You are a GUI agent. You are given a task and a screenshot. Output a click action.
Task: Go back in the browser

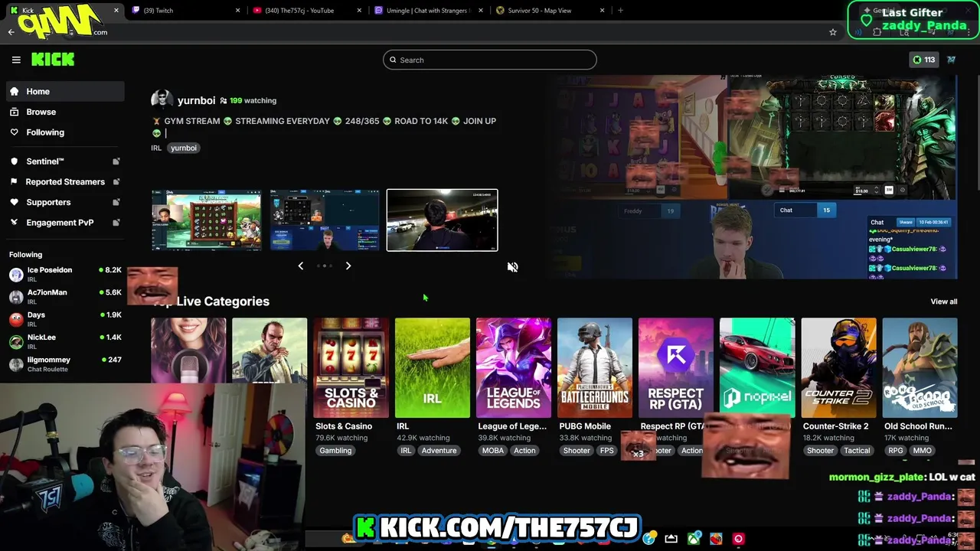pyautogui.click(x=11, y=32)
